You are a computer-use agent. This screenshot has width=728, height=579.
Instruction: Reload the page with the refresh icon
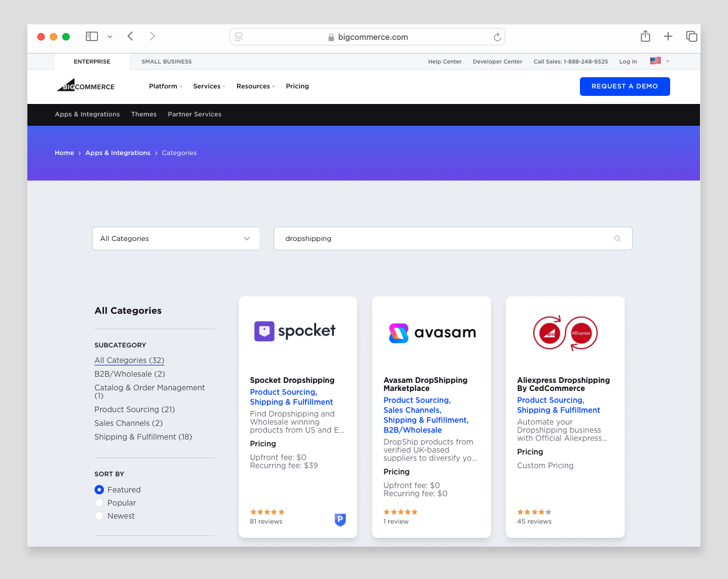point(497,37)
